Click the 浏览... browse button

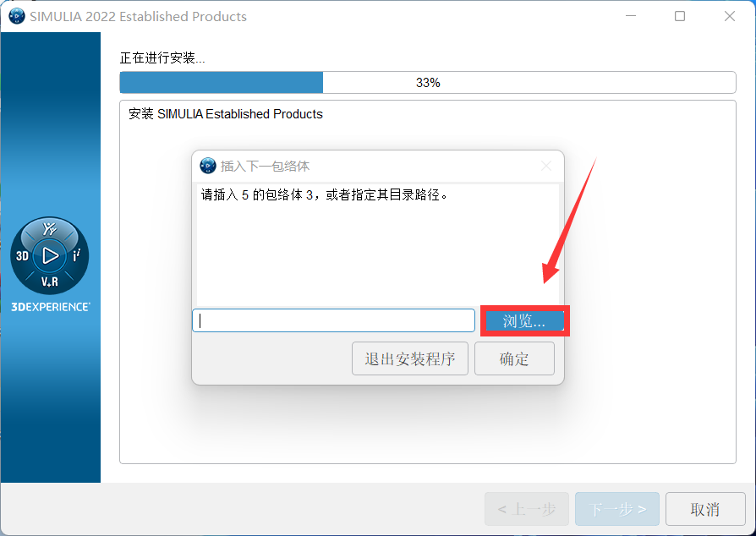[x=524, y=321]
